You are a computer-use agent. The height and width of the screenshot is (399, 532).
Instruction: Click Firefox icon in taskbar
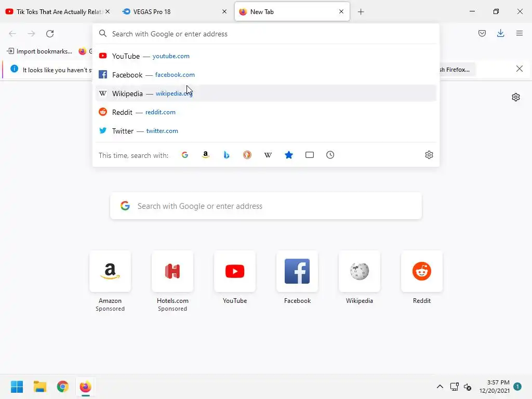click(x=86, y=387)
